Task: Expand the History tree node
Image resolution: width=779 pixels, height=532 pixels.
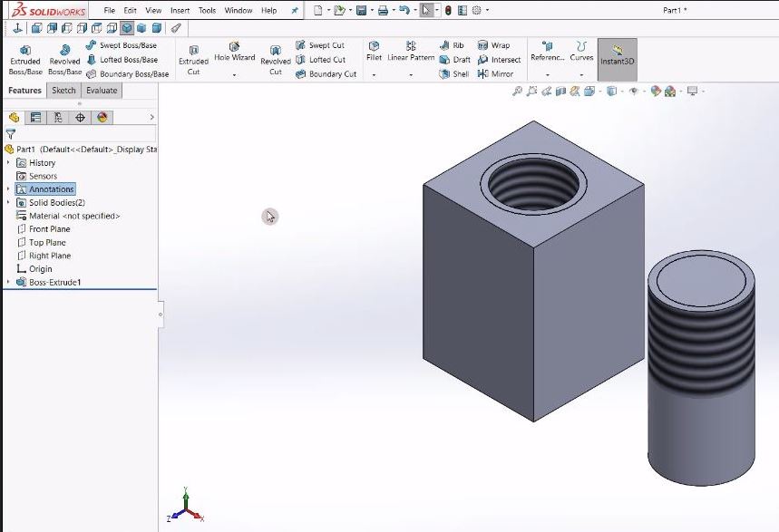Action: tap(8, 162)
